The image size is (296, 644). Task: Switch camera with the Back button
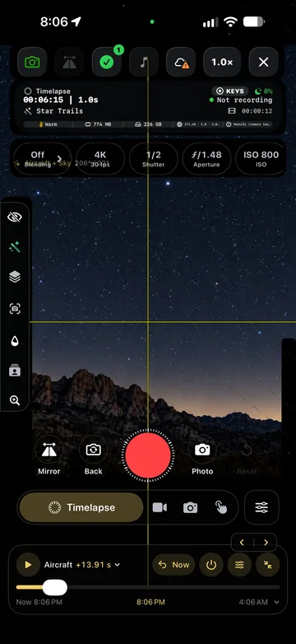tap(94, 455)
